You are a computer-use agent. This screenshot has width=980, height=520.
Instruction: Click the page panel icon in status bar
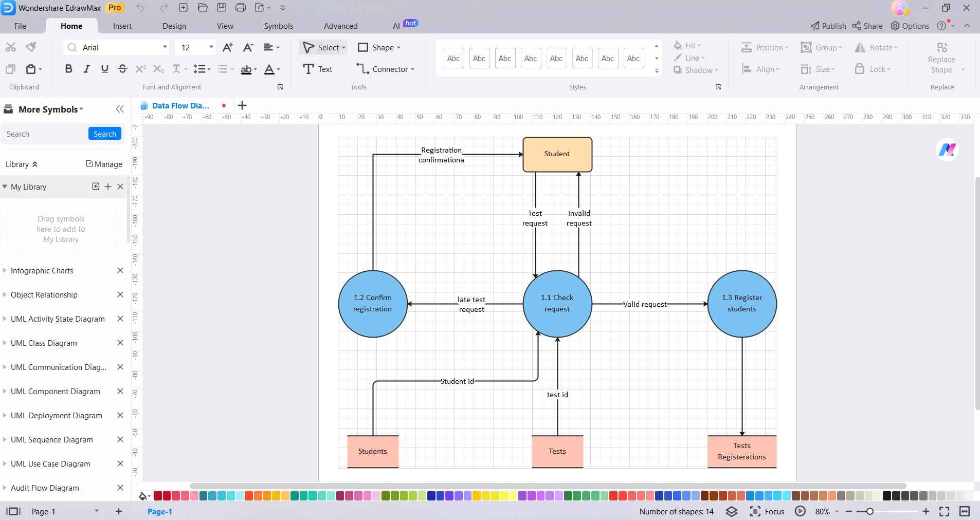tap(13, 511)
